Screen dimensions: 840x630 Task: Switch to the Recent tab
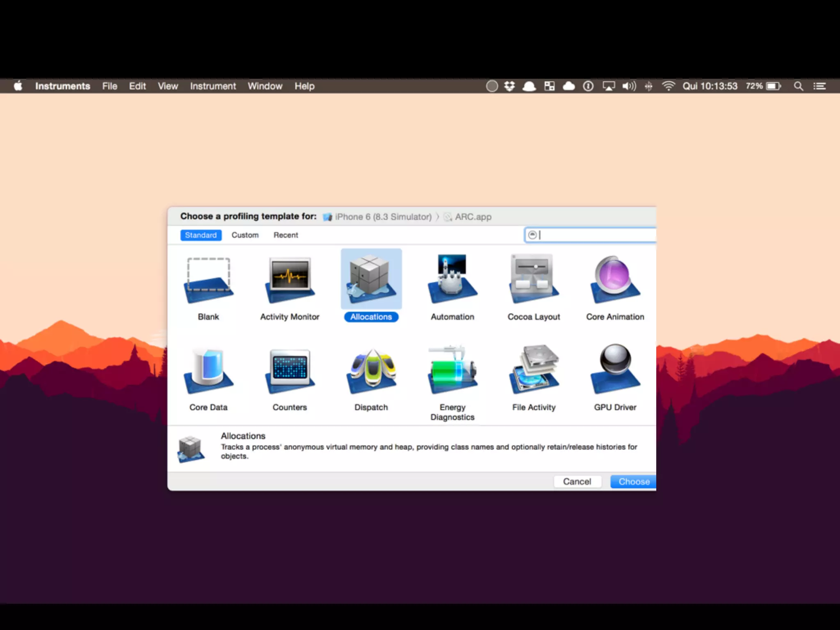coord(285,235)
